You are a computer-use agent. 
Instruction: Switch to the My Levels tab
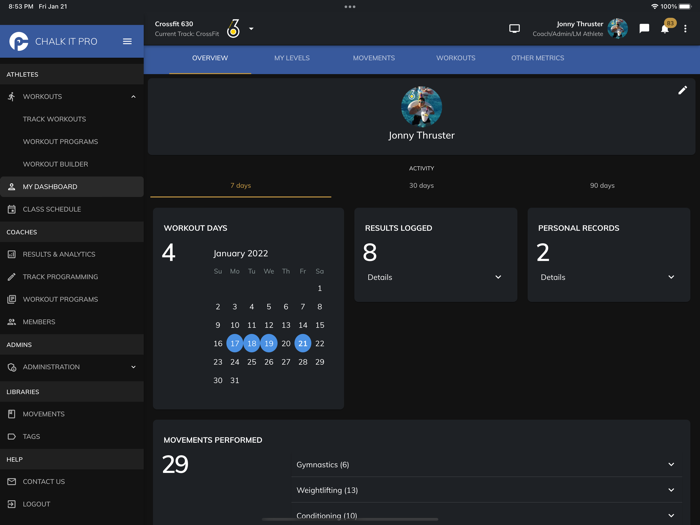(292, 58)
